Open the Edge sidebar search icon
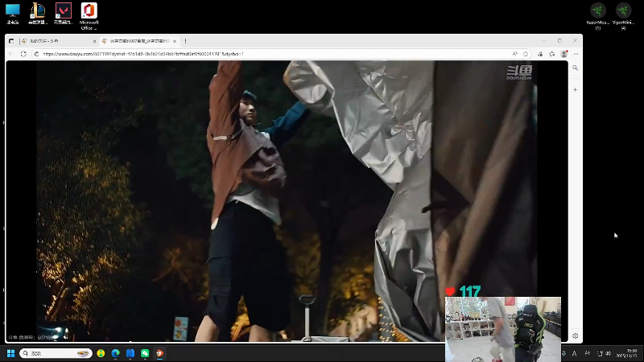This screenshot has width=644, height=362. (575, 68)
